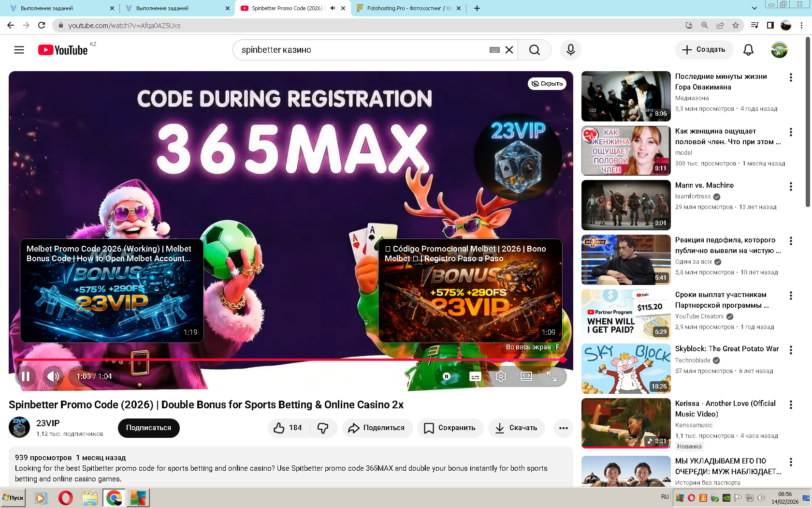This screenshot has width=812, height=508.
Task: Open a new browser tab
Action: click(477, 8)
